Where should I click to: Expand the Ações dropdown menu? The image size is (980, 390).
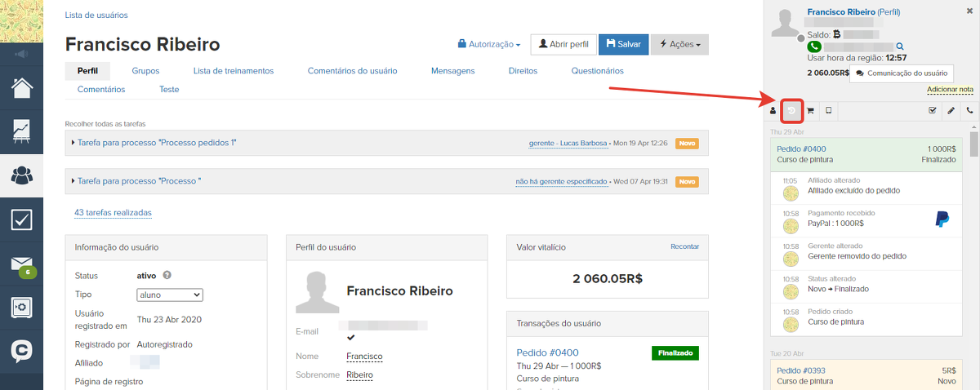[679, 44]
